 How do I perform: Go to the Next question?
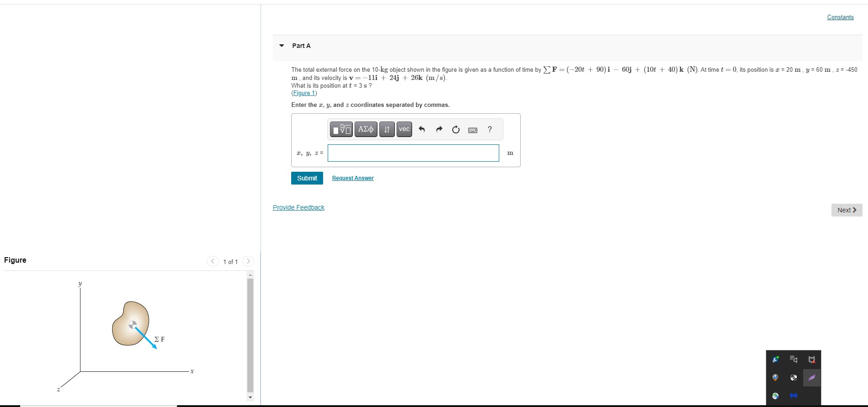tap(847, 210)
